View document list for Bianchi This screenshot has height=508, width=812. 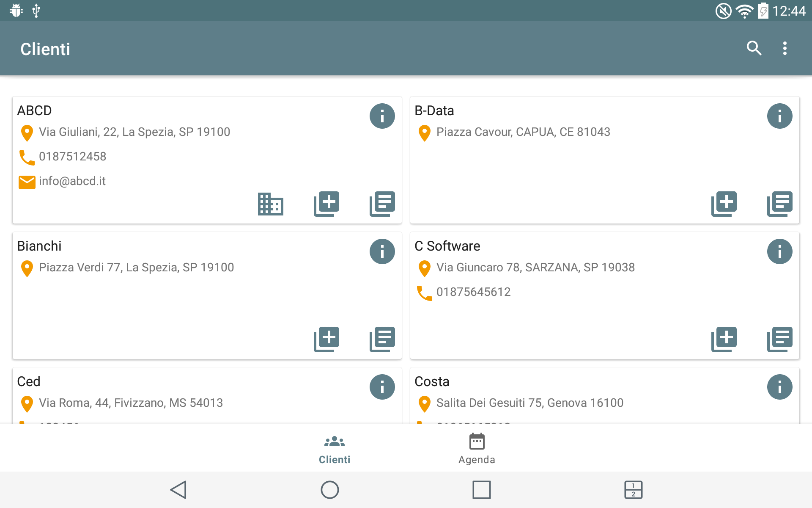coord(382,339)
